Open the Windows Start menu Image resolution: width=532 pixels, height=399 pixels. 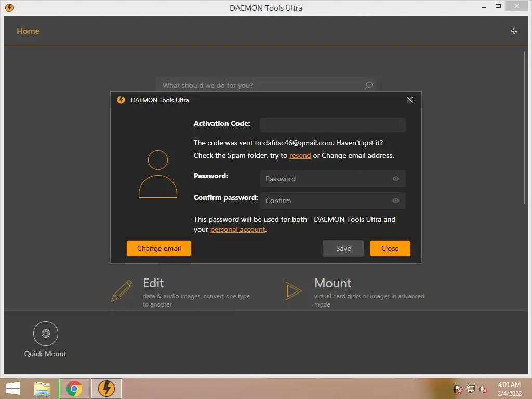[x=13, y=389]
